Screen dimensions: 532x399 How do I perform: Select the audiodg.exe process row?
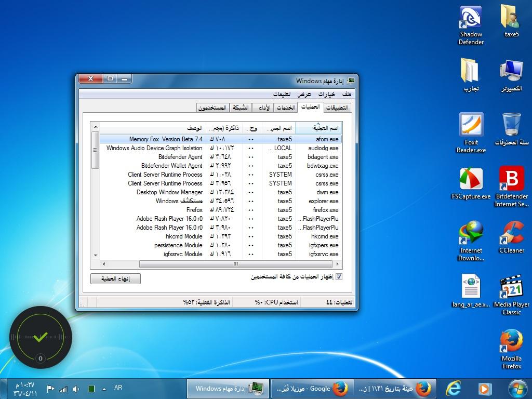coord(220,148)
